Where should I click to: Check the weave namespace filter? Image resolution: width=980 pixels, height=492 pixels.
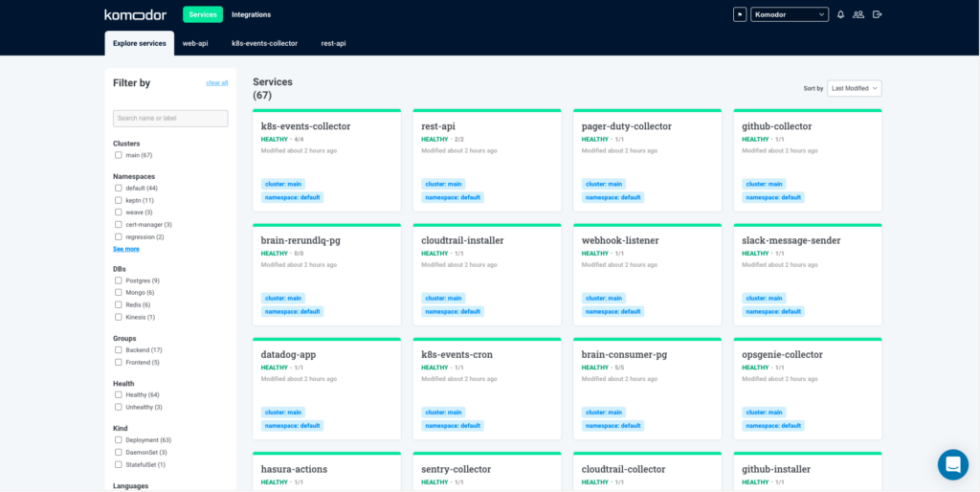point(118,212)
